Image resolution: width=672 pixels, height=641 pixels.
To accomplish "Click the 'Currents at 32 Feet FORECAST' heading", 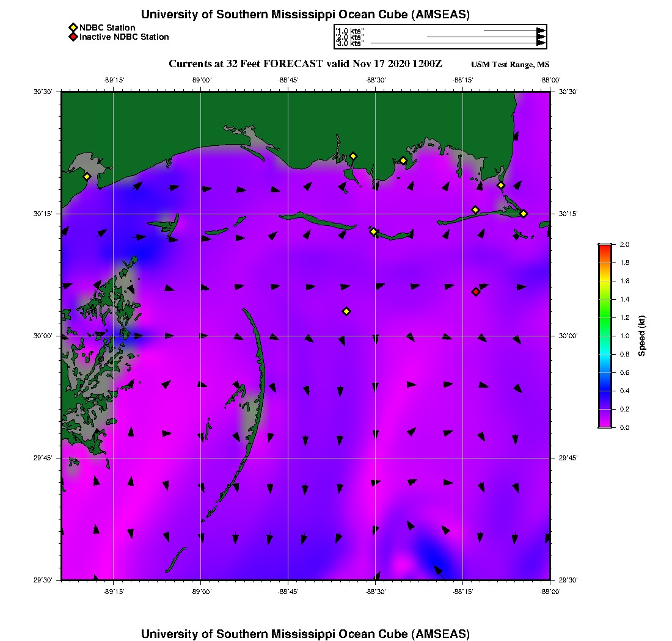I will (305, 64).
